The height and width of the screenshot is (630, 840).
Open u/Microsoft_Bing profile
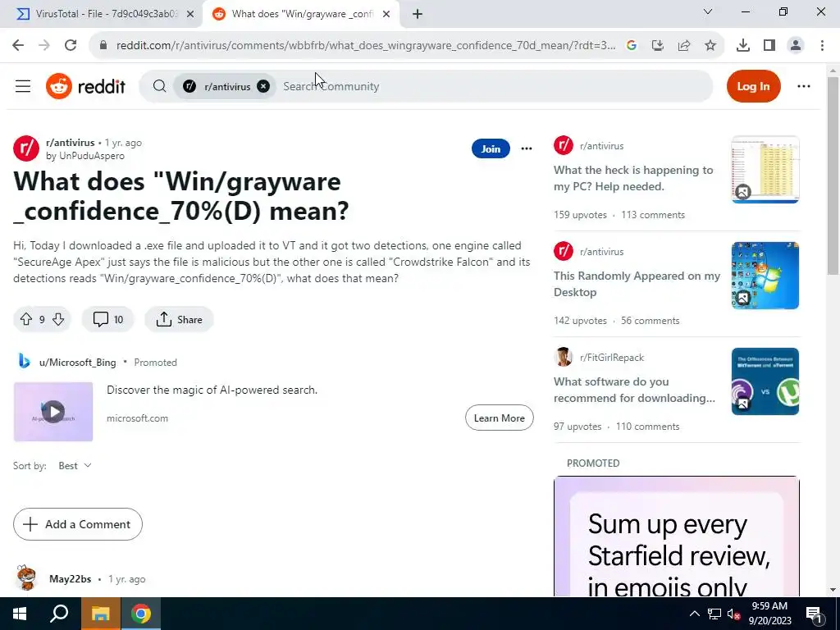coord(78,362)
